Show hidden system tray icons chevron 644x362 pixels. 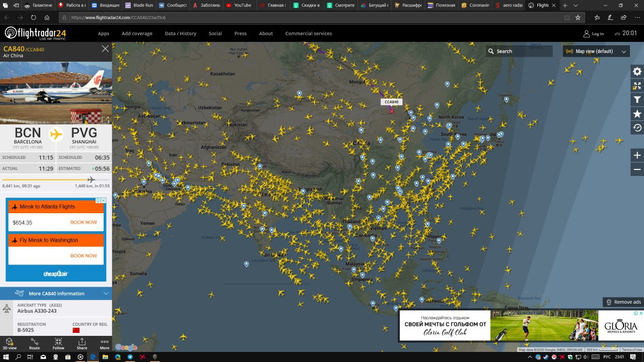530,357
